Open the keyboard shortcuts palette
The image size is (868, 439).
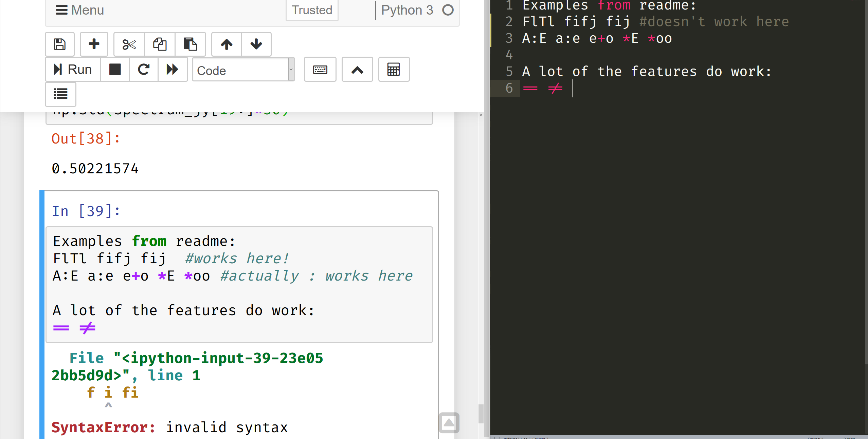click(x=320, y=69)
